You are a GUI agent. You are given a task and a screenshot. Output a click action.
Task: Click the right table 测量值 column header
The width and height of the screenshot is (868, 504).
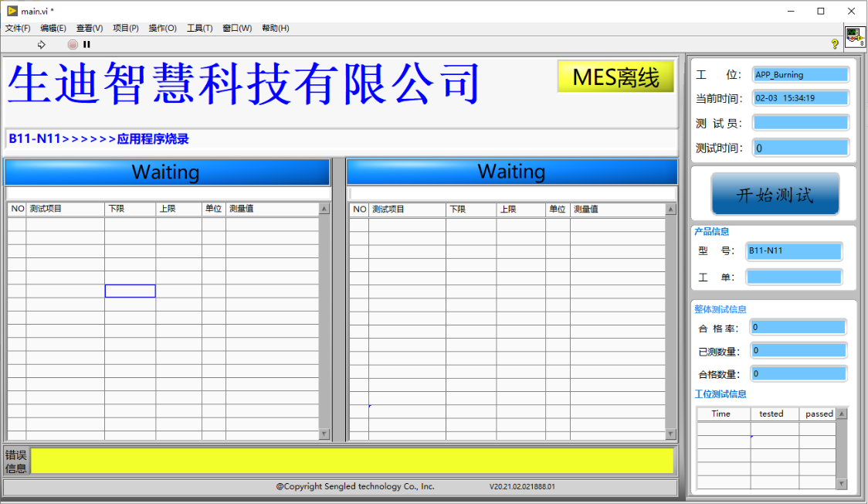[618, 209]
